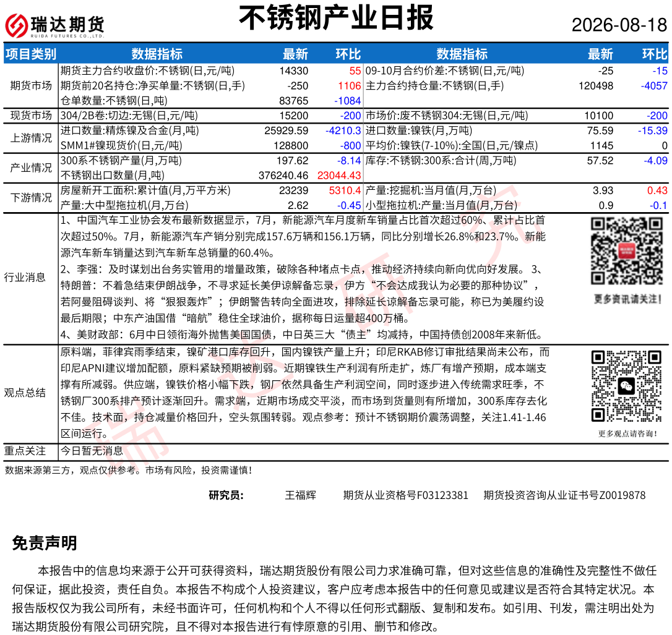Click the small tractor output value 0.9

pos(606,205)
